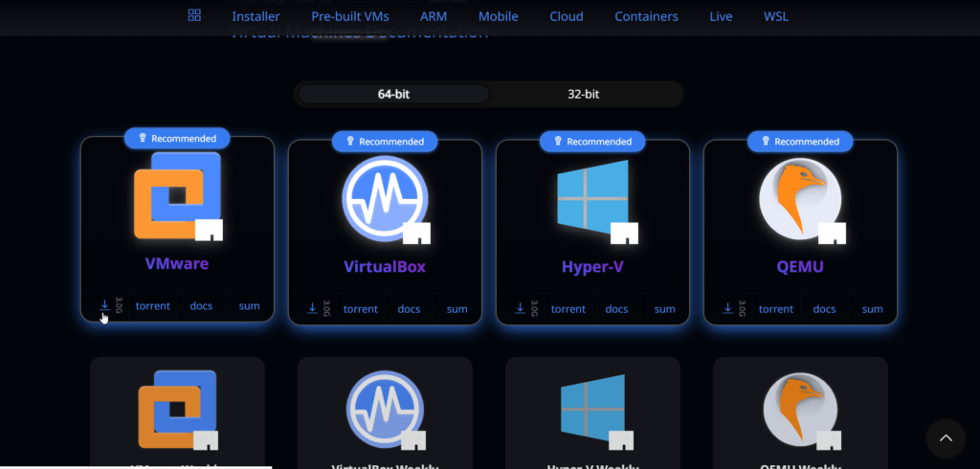The width and height of the screenshot is (980, 469).
Task: Click the VMware logo image
Action: click(x=178, y=195)
